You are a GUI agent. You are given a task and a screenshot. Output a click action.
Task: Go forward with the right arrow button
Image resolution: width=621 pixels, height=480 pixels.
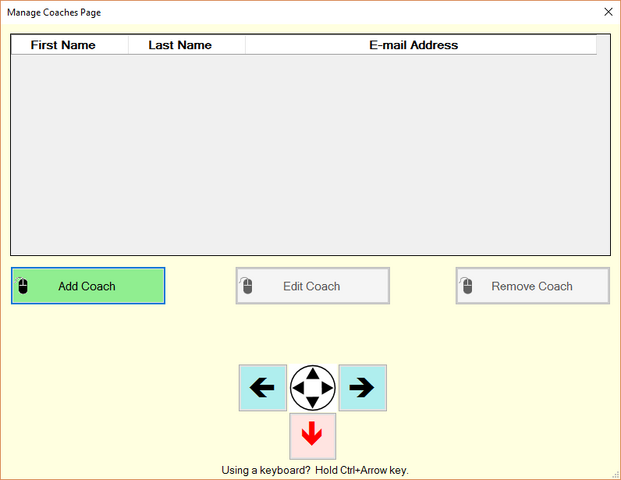(x=362, y=388)
